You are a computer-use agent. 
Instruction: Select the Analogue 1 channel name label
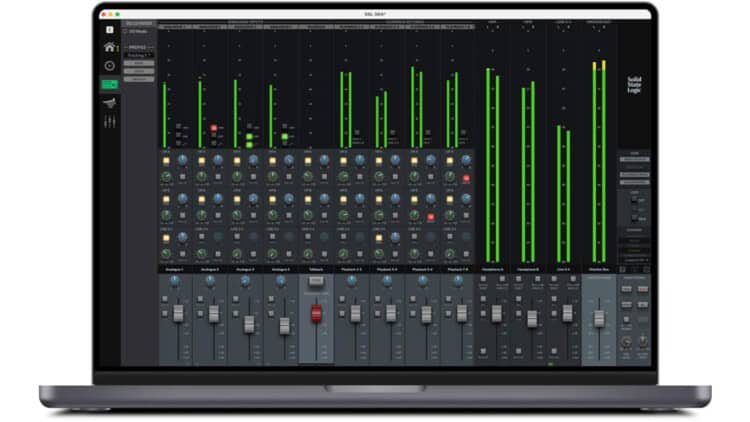[175, 270]
